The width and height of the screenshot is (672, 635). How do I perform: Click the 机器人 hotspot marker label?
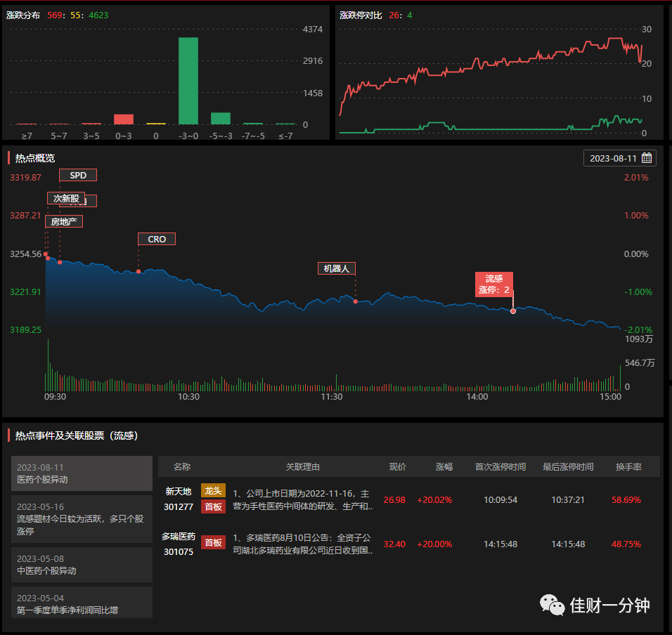(337, 268)
